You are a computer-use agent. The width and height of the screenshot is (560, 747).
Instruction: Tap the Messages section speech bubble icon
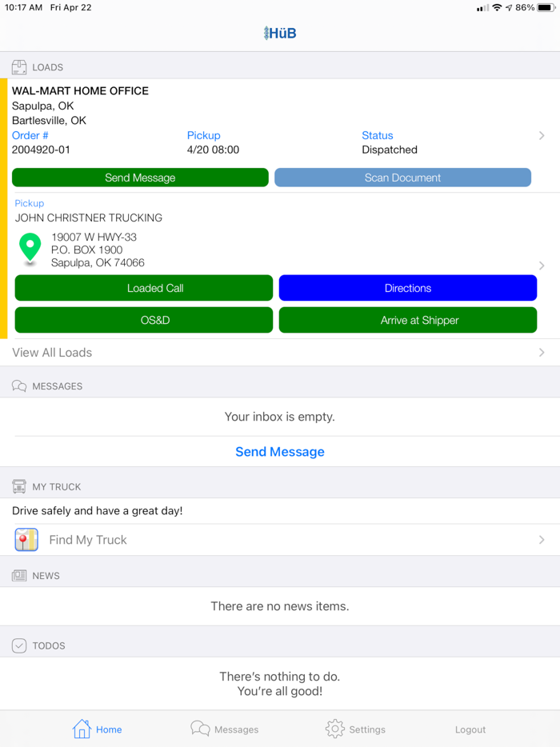coord(19,385)
